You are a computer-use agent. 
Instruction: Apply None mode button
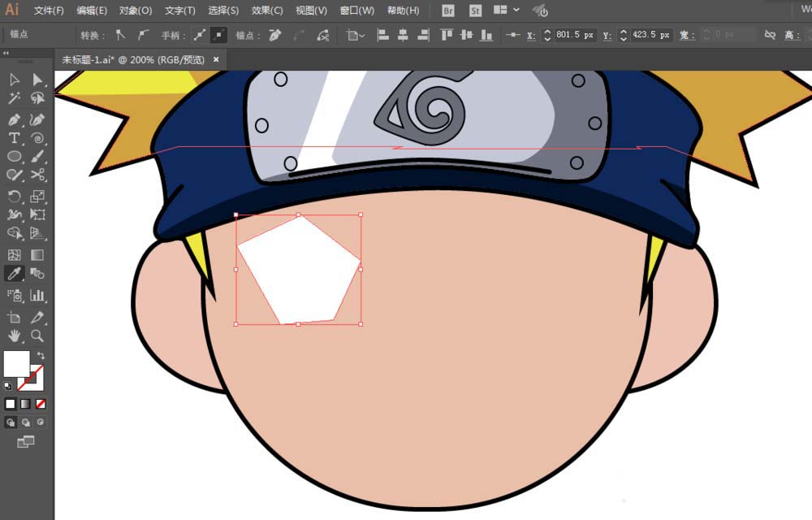[x=41, y=404]
